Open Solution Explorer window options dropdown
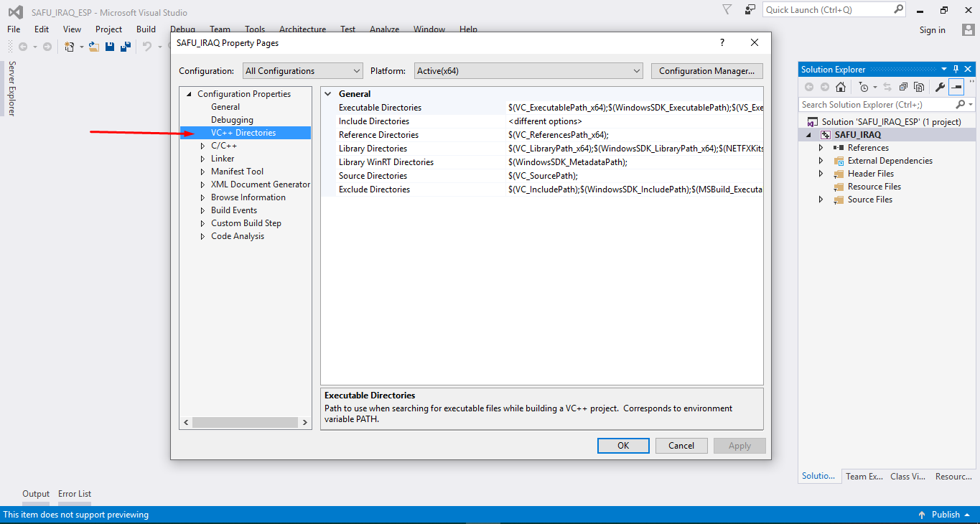980x524 pixels. click(x=944, y=69)
